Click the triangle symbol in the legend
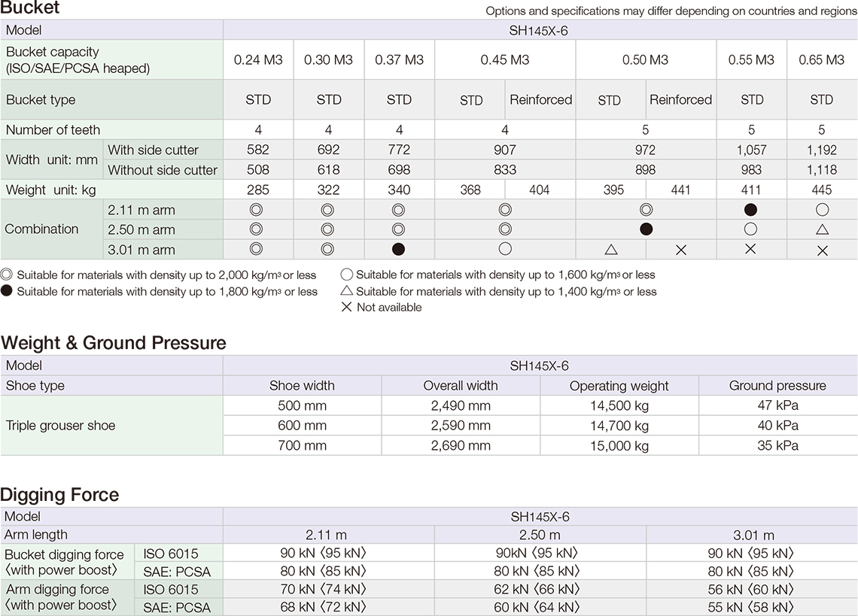858x616 pixels. [x=346, y=291]
